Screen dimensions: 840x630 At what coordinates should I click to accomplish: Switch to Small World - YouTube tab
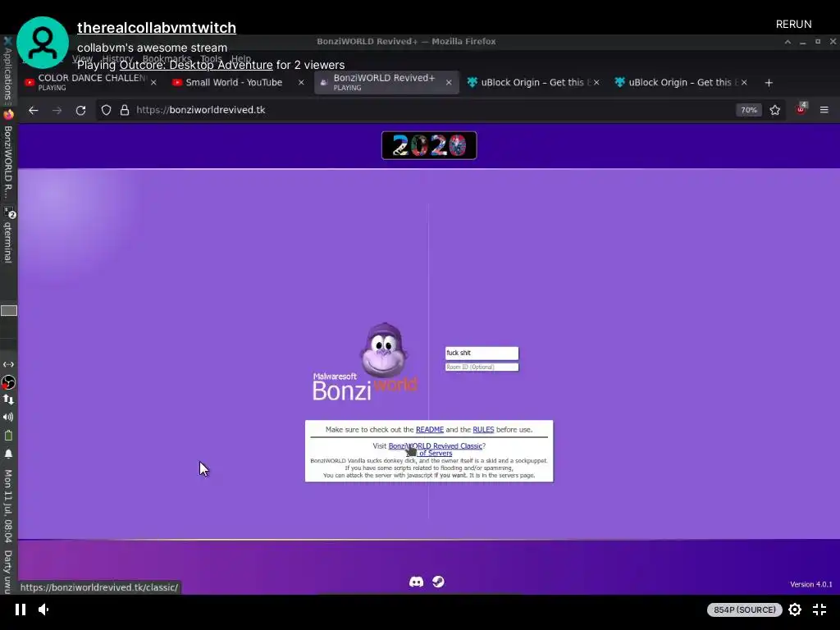pos(234,83)
